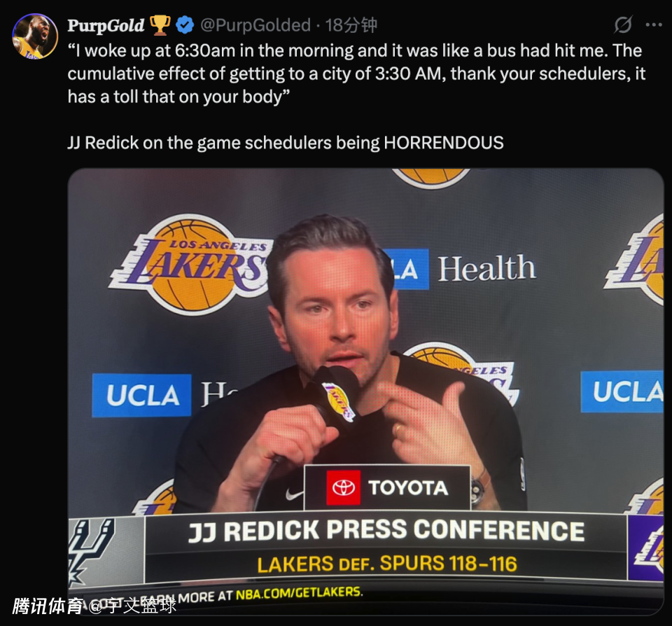Click the tweet quote text body
Screen dimensions: 672x626
pyautogui.click(x=356, y=74)
